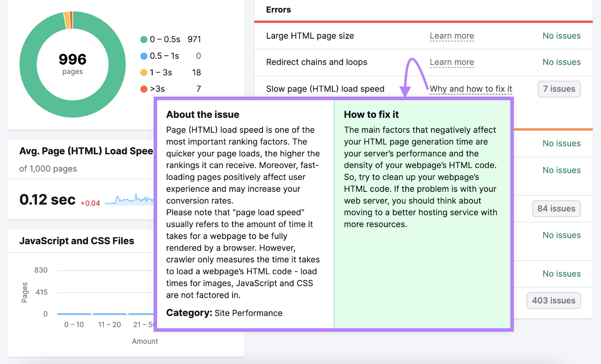Click the blue 0.5 – 1s legend dot
The height and width of the screenshot is (364, 601).
pyautogui.click(x=143, y=56)
